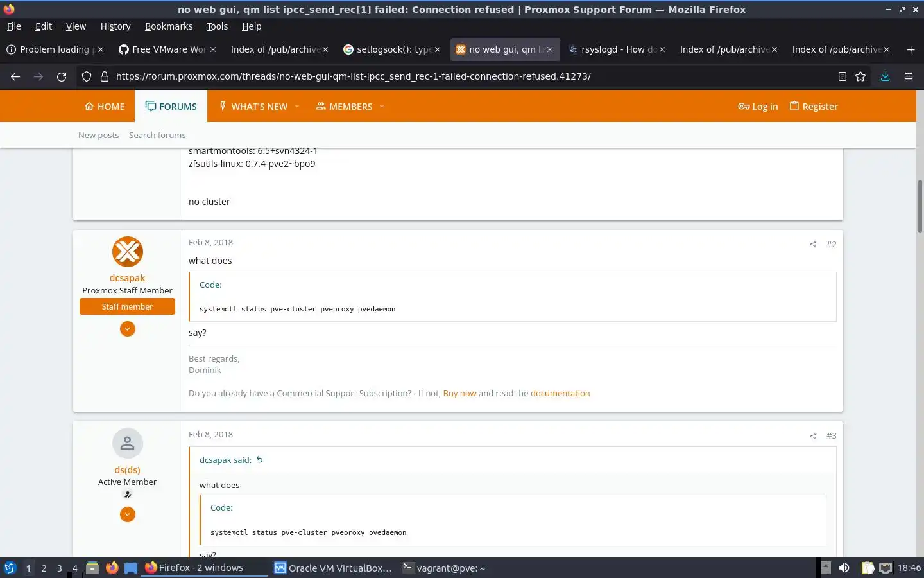Image resolution: width=924 pixels, height=578 pixels.
Task: Open the taskbar start menu launcher
Action: tap(10, 568)
